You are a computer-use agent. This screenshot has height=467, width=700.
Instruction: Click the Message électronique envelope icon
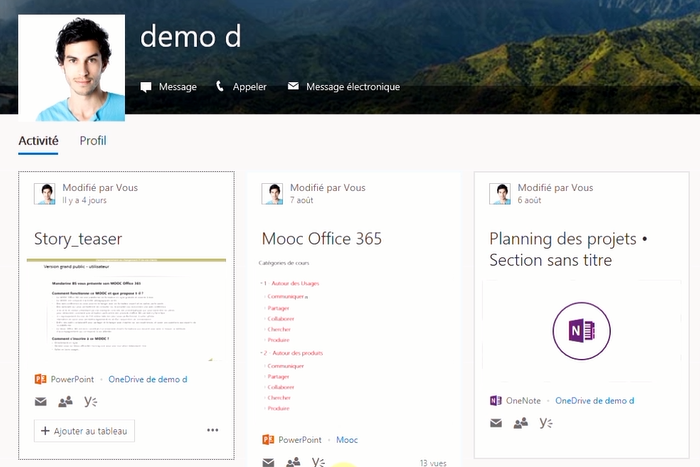coord(293,86)
